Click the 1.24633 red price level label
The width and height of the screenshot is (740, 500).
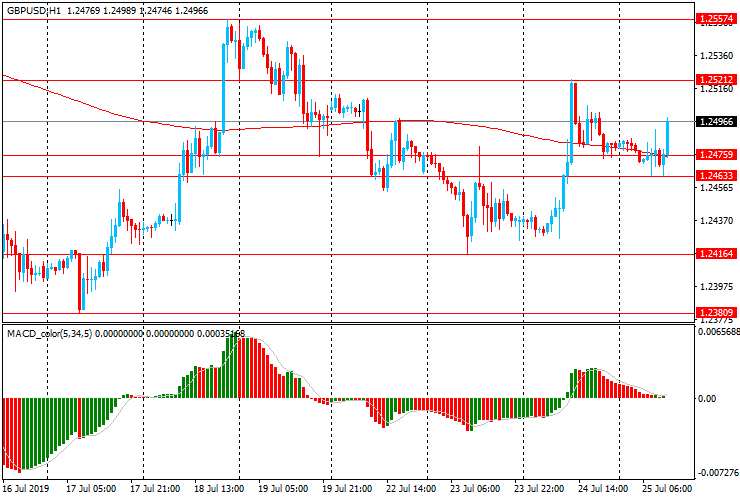tap(716, 176)
